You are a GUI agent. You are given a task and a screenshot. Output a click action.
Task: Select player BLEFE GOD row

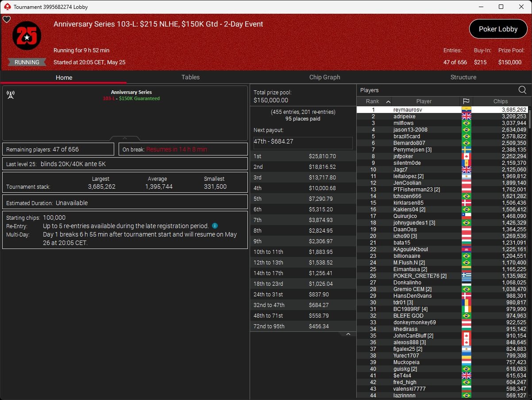coord(443,316)
